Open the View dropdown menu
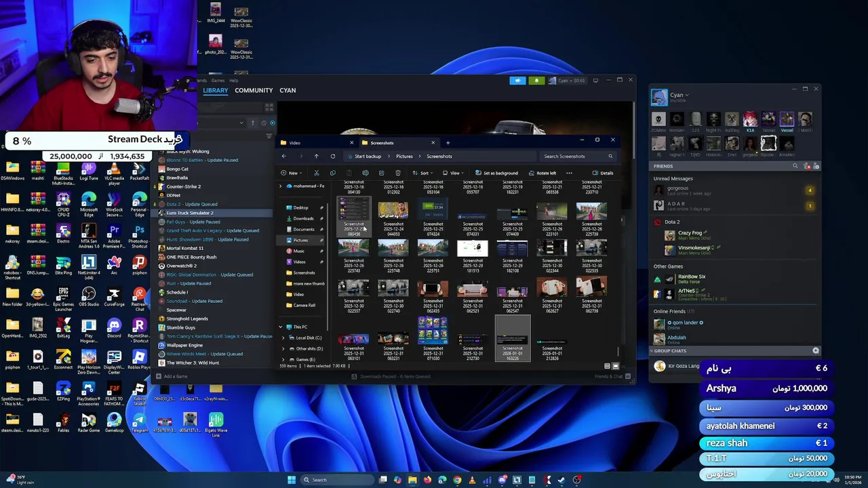 pyautogui.click(x=453, y=173)
